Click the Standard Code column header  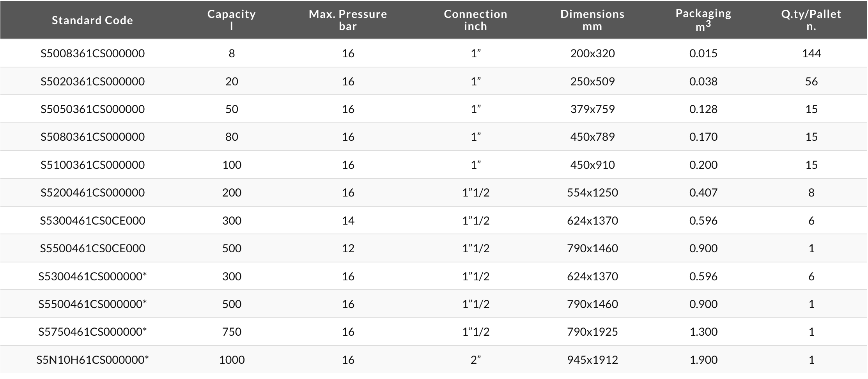(x=92, y=20)
